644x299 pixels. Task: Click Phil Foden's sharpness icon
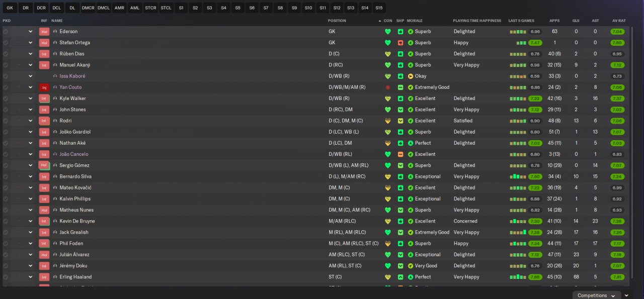pyautogui.click(x=400, y=243)
